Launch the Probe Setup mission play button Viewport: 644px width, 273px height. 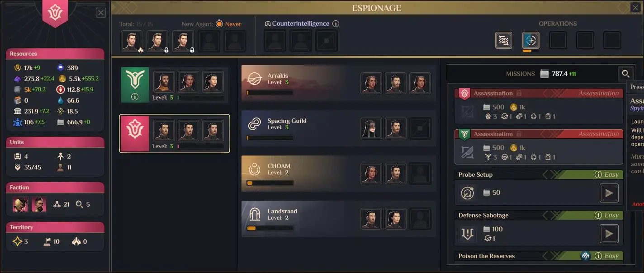609,193
